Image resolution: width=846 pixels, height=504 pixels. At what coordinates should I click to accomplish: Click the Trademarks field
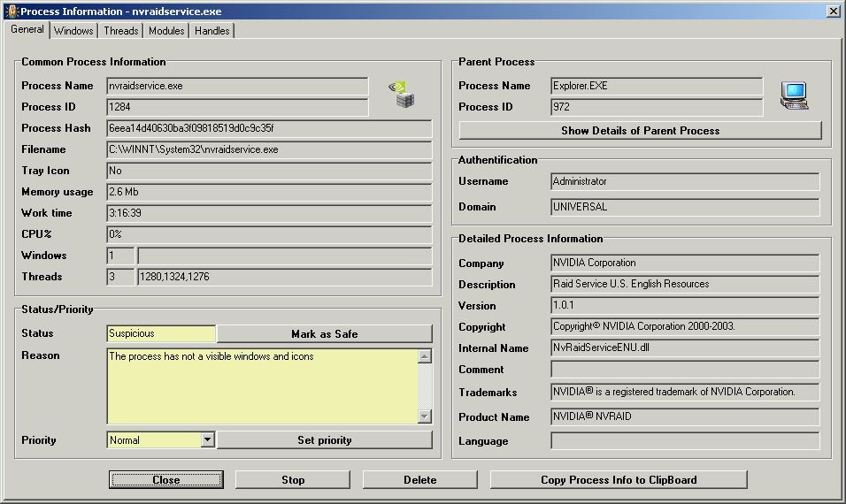pyautogui.click(x=685, y=392)
